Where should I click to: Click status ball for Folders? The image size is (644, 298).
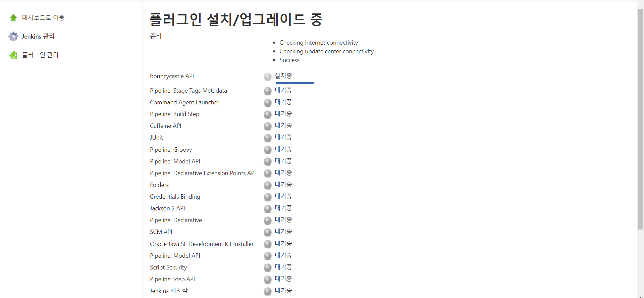point(268,185)
